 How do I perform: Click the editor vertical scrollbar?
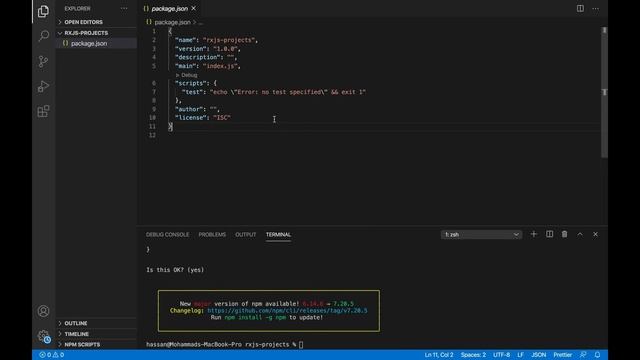(x=604, y=92)
